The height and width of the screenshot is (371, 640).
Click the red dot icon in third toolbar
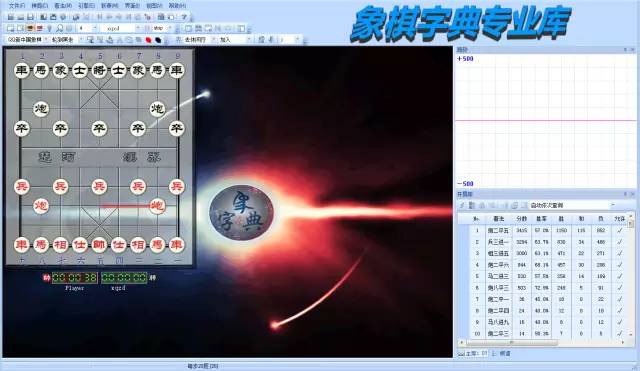tap(148, 40)
